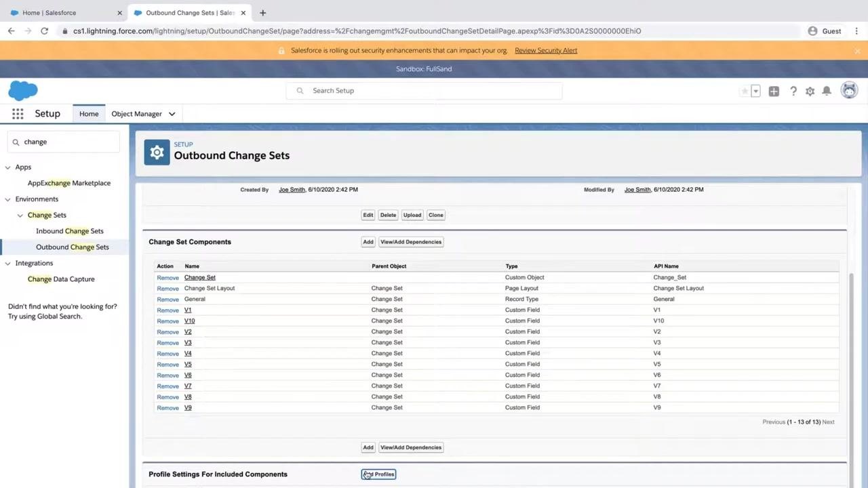The height and width of the screenshot is (488, 868).
Task: Open the Help question mark icon
Action: pyautogui.click(x=793, y=91)
